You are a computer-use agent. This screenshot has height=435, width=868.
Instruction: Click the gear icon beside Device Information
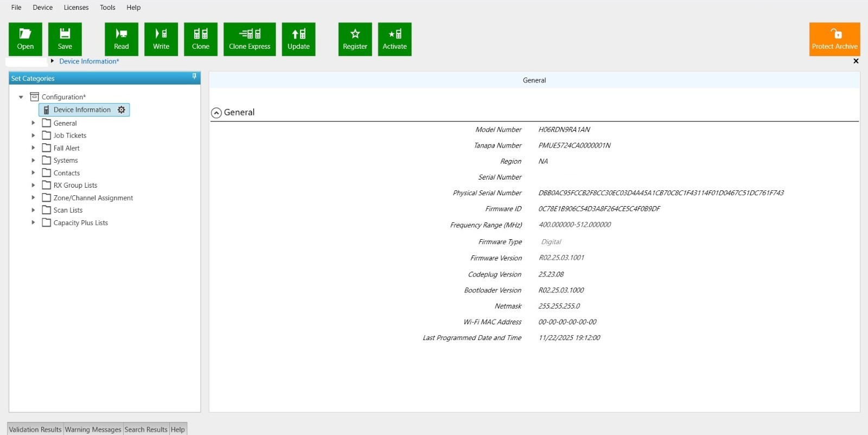(122, 110)
